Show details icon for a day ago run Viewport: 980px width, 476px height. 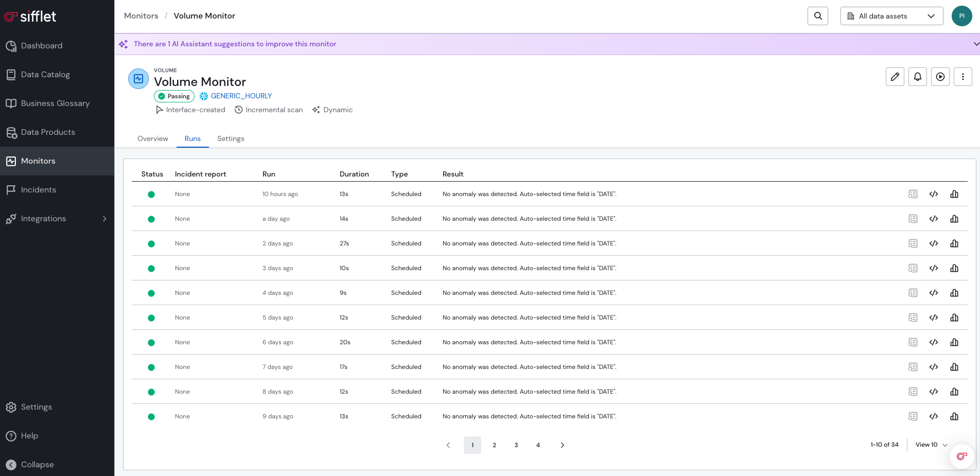(x=913, y=219)
